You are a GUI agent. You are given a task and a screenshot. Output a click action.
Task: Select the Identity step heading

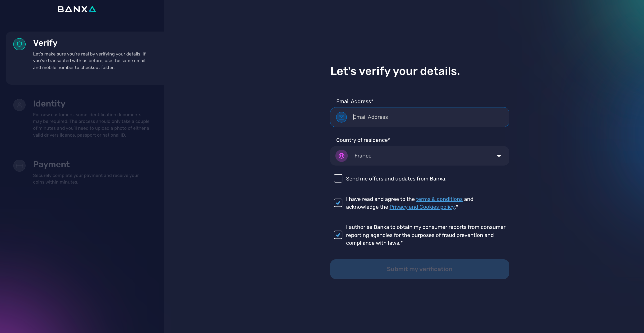pyautogui.click(x=49, y=104)
